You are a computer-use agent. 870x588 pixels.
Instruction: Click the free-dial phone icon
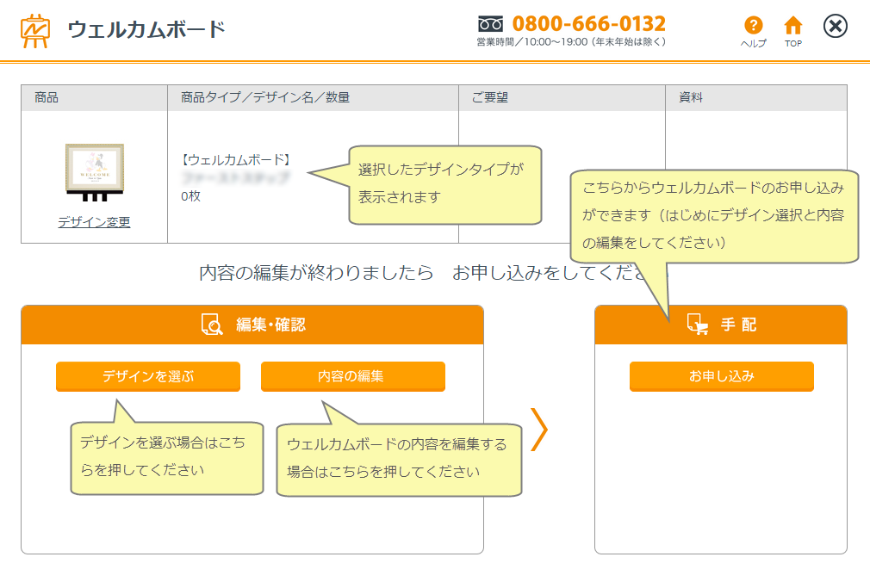pyautogui.click(x=490, y=23)
